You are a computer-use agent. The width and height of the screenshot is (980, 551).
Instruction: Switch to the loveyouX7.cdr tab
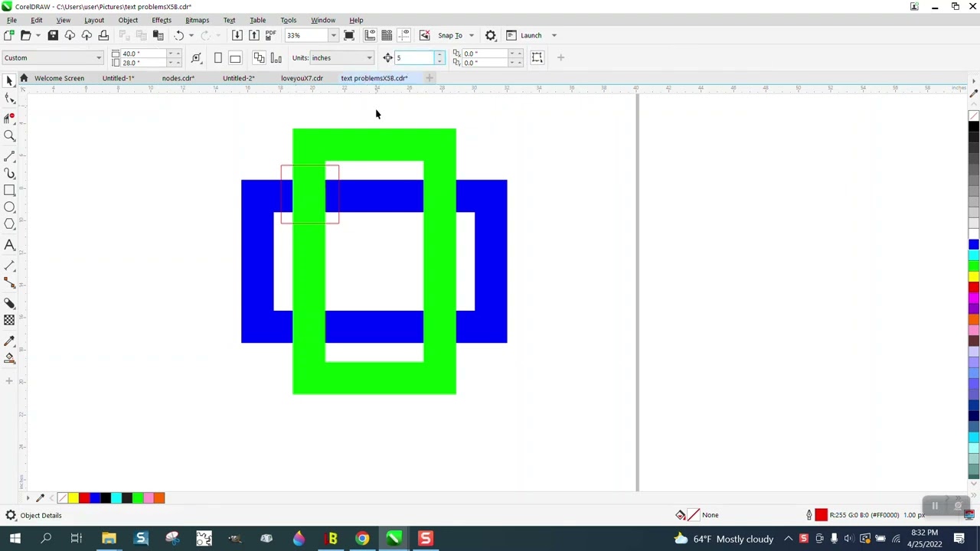click(x=302, y=78)
